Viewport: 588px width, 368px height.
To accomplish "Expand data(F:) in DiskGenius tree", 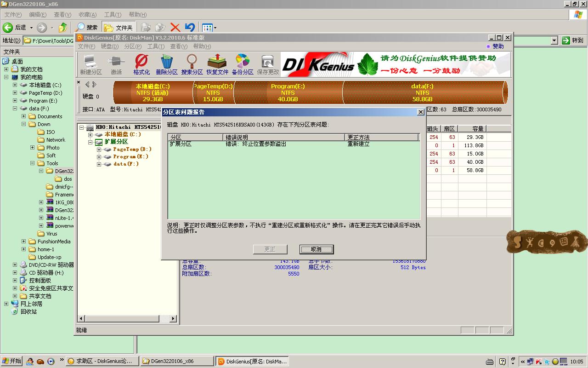I will coord(99,164).
